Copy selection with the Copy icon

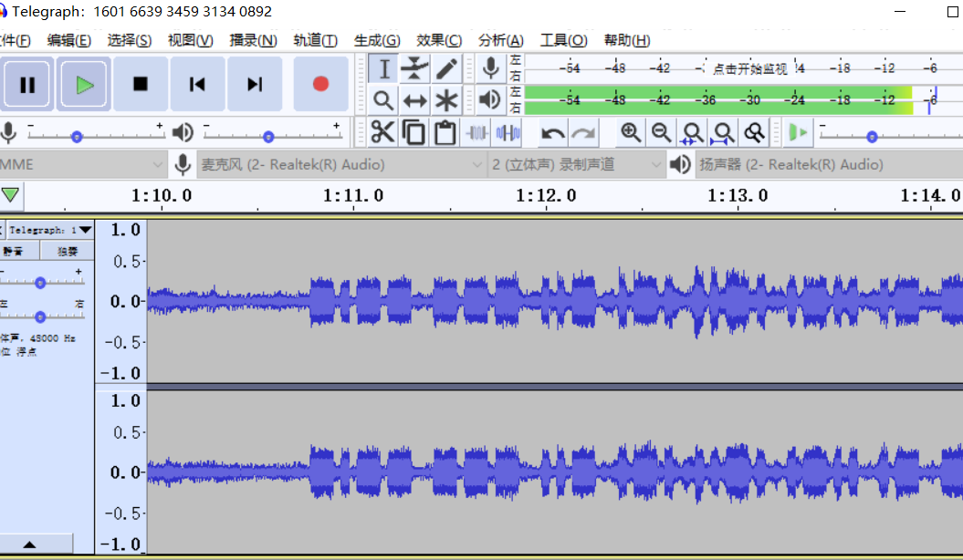point(413,133)
